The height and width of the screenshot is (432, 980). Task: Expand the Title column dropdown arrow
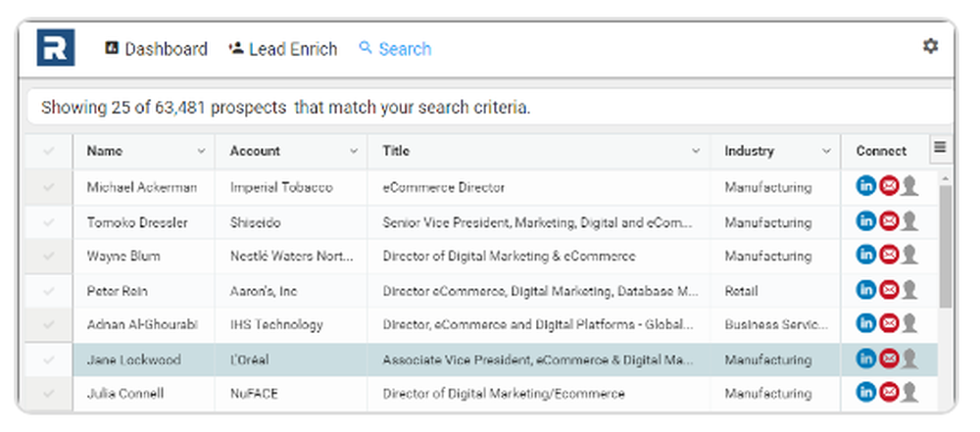click(696, 151)
